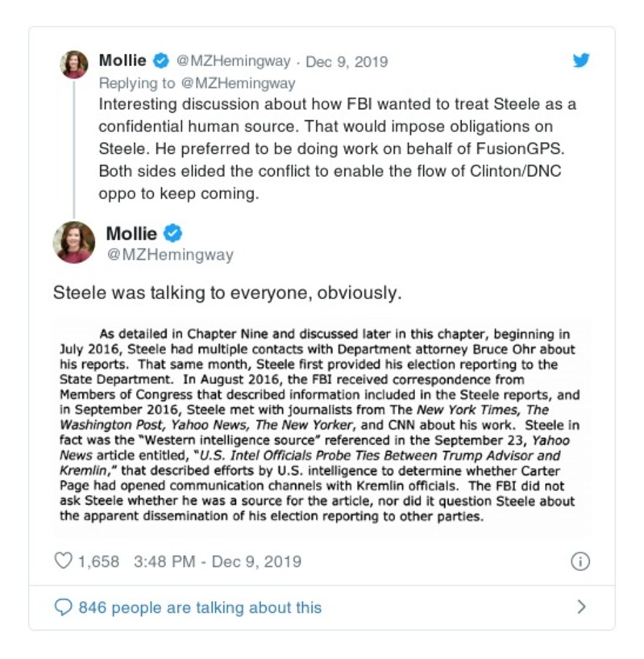
Task: Open the large Mollie profile avatar
Action: (74, 242)
